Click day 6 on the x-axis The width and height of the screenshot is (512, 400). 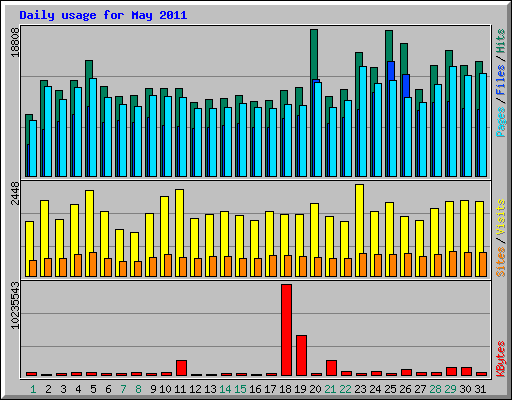108,389
